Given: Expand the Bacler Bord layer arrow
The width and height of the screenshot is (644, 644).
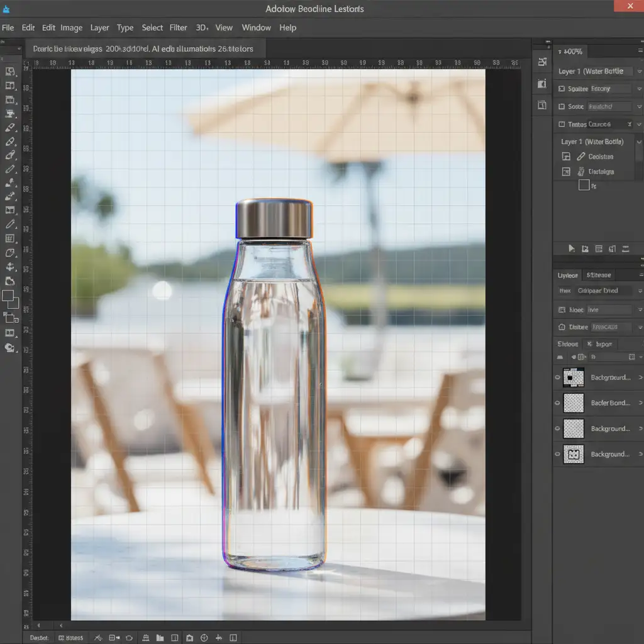Looking at the screenshot, I should click(640, 403).
